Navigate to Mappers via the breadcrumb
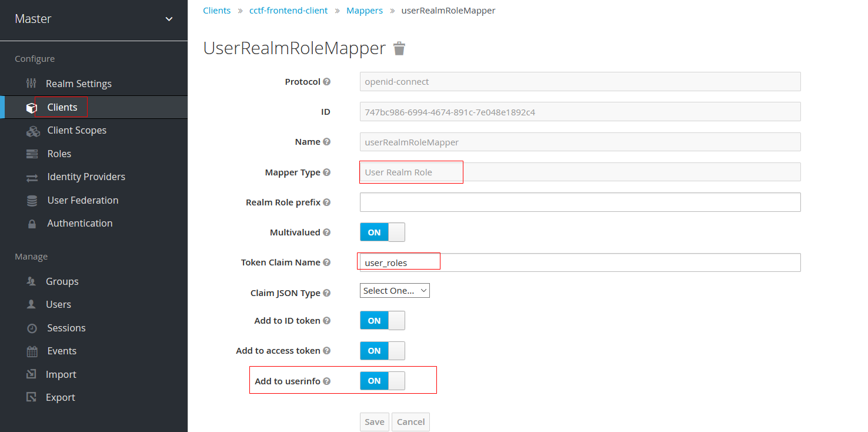Viewport: 868px width, 432px height. [365, 10]
